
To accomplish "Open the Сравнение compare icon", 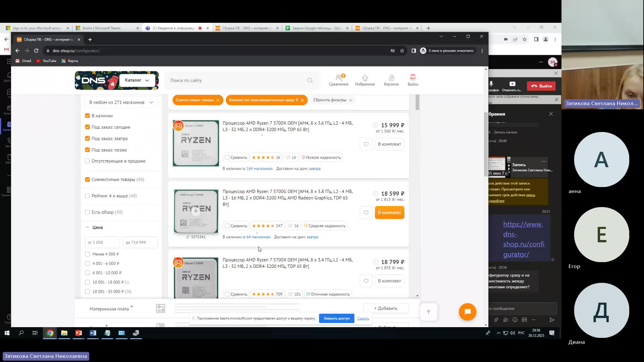I will click(x=338, y=80).
